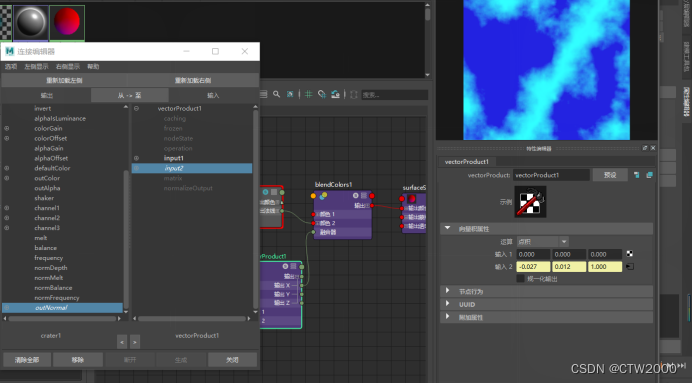Image resolution: width=693 pixels, height=384 pixels.
Task: Expand the colorOffset attribute
Action: point(7,138)
